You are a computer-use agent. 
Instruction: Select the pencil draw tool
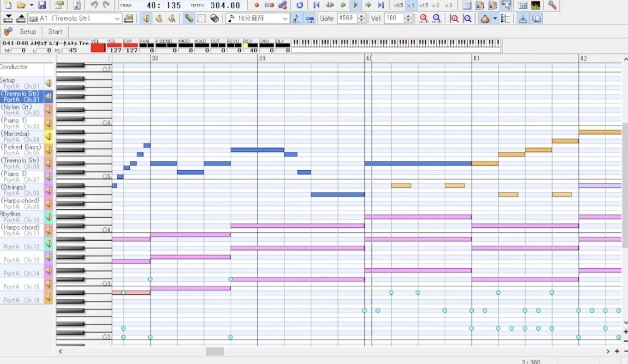click(x=189, y=18)
